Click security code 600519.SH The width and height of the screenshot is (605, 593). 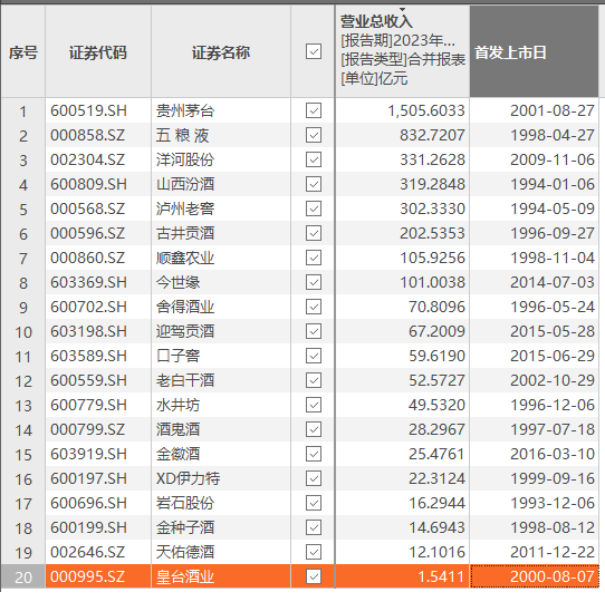tap(88, 111)
